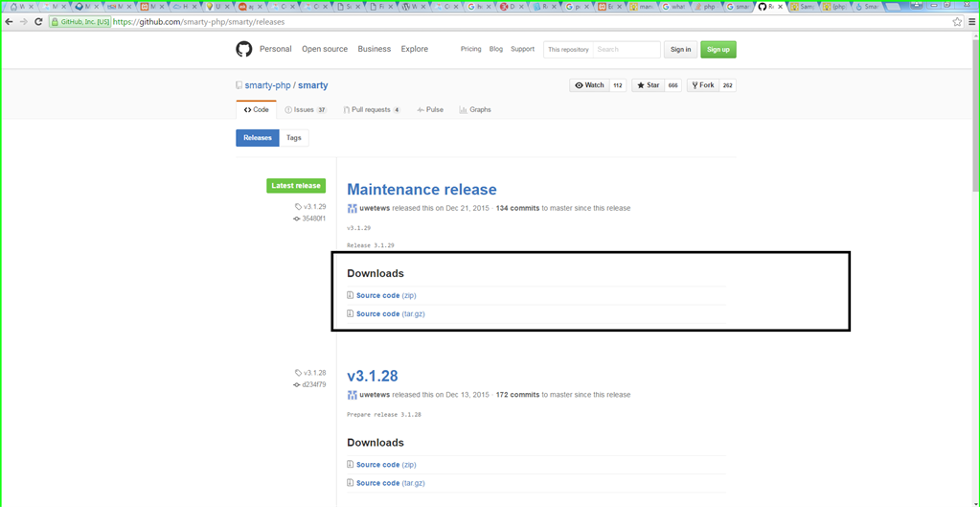Open the Business navigation link
980x507 pixels.
374,49
